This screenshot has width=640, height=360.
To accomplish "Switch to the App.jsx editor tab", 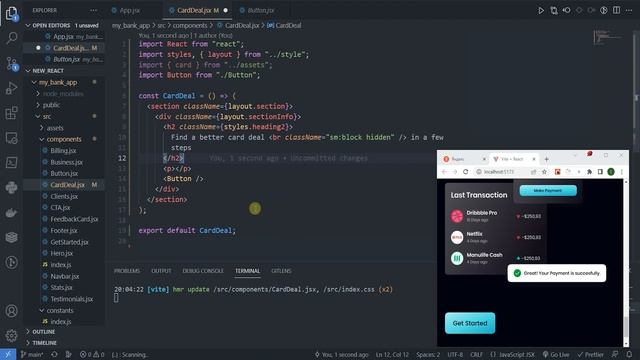I will (130, 10).
